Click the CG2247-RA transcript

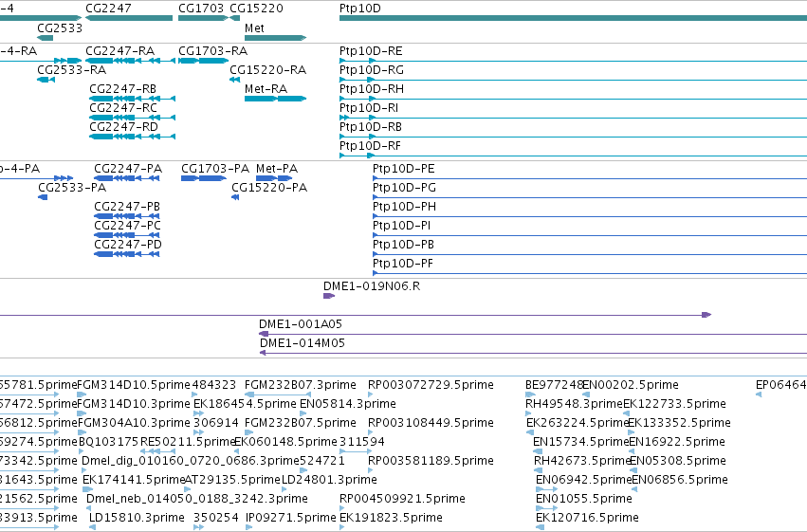tap(131, 61)
